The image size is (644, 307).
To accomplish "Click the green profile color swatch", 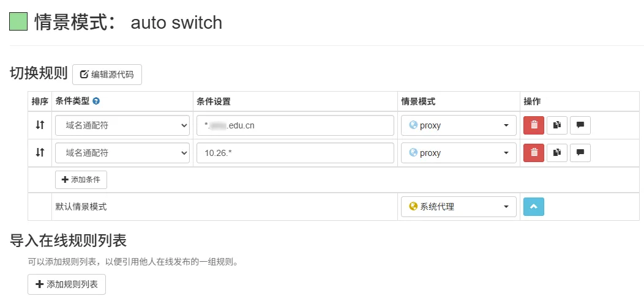I will (18, 23).
